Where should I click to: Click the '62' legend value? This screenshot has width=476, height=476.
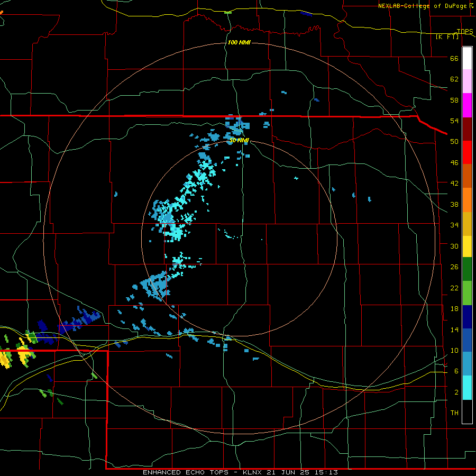coord(454,79)
